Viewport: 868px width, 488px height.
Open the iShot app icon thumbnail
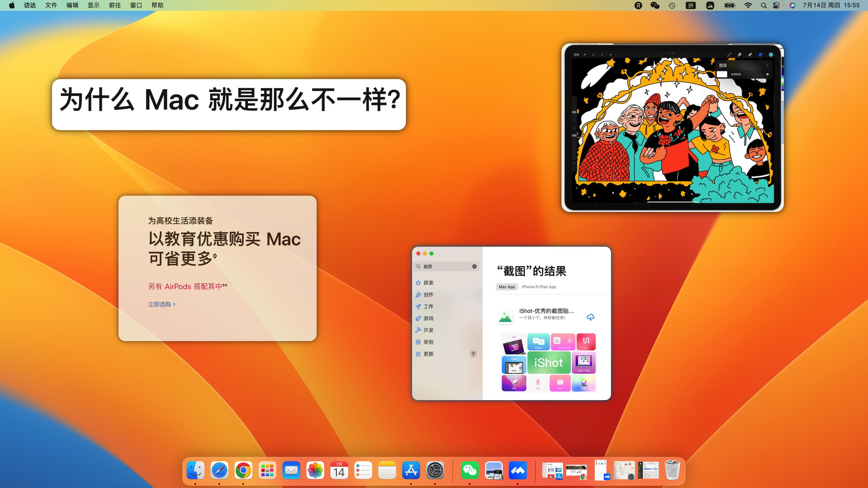pyautogui.click(x=505, y=317)
